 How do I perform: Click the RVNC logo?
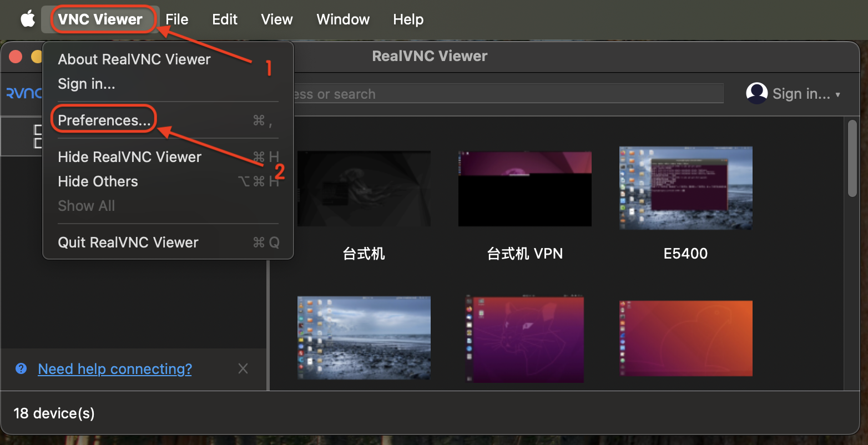(24, 94)
